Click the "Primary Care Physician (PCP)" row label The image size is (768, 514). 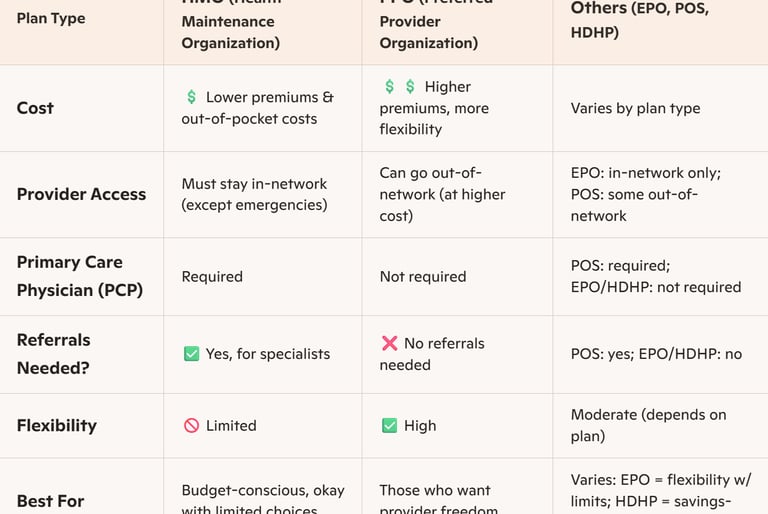pyautogui.click(x=79, y=276)
